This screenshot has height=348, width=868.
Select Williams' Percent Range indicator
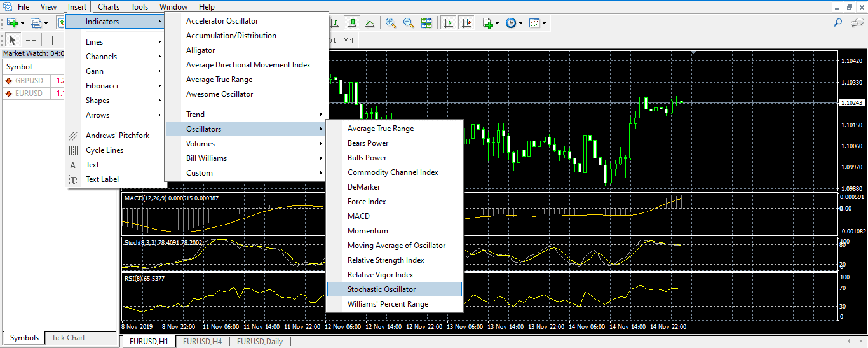point(395,304)
